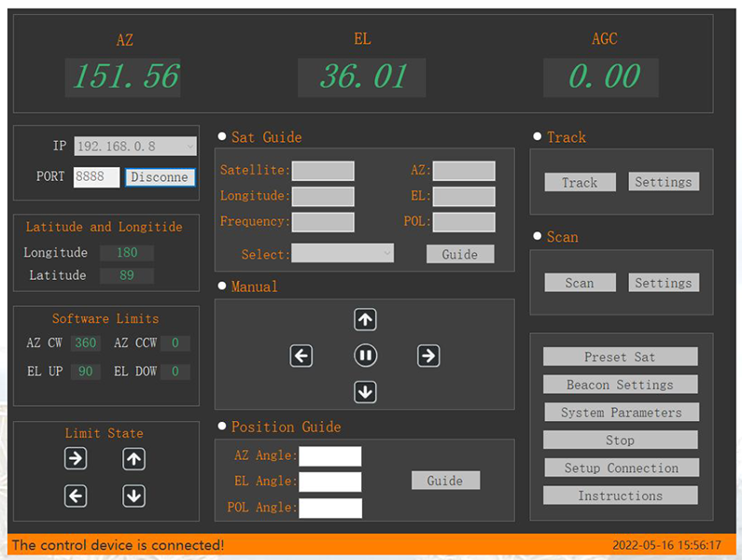This screenshot has width=742, height=560.
Task: Click the Preset Sat button
Action: (x=621, y=357)
